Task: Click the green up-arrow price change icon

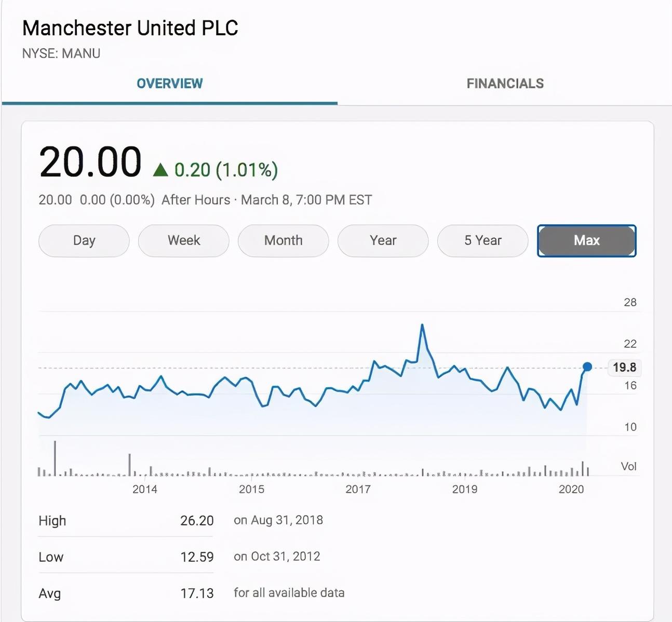Action: (160, 170)
